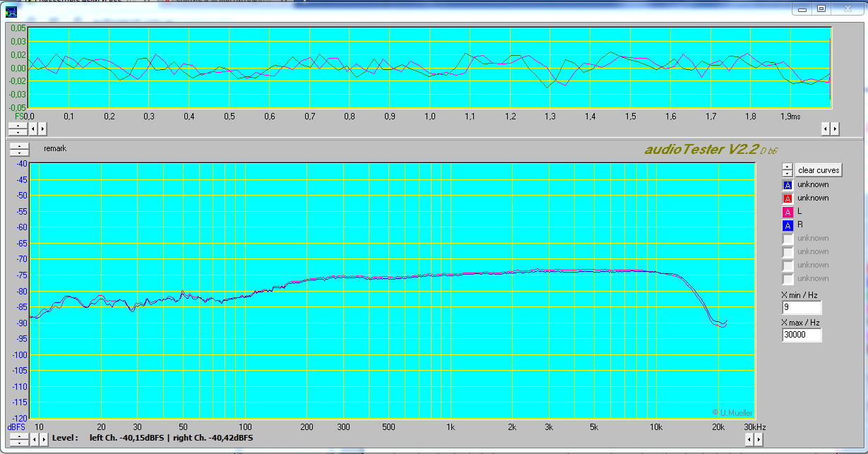Screen dimensions: 868x454
Task: Enable the first greyed-out unknown curve slot
Action: (787, 239)
